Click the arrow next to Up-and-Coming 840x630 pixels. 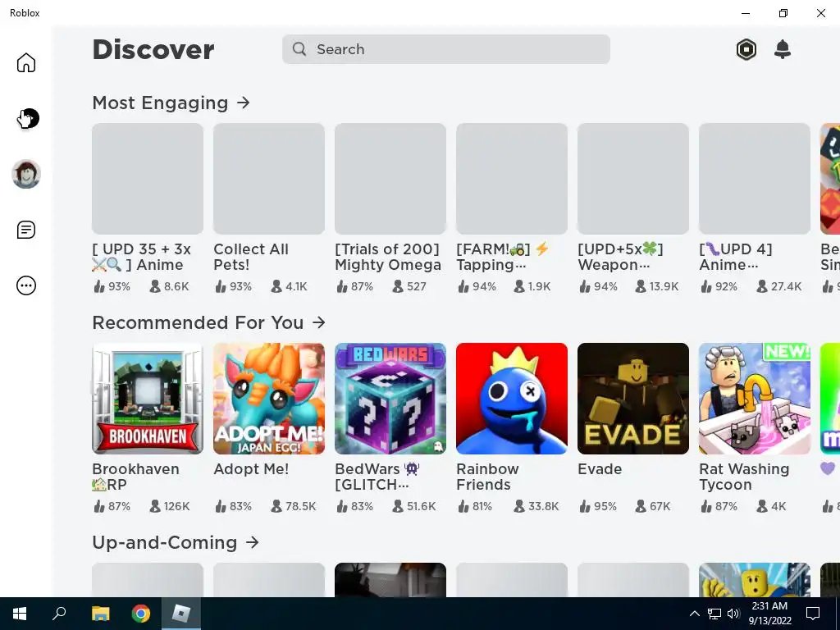(x=253, y=543)
